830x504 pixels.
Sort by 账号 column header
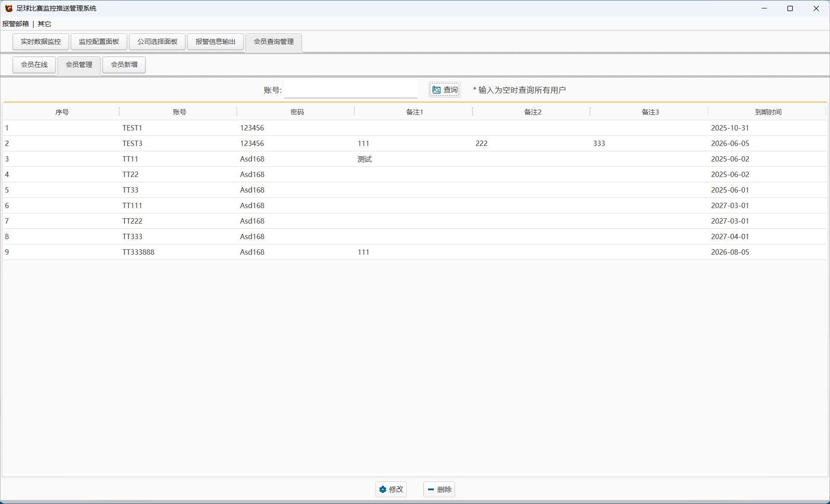(x=179, y=112)
